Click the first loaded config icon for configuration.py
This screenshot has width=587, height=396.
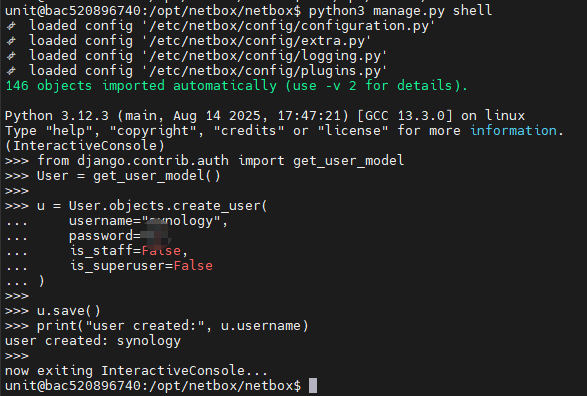click(x=12, y=26)
